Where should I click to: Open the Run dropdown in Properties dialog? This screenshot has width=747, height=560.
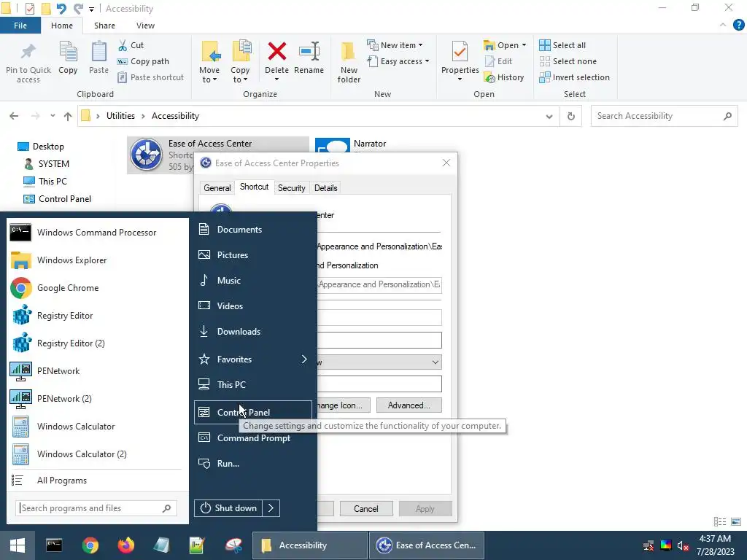click(x=435, y=362)
